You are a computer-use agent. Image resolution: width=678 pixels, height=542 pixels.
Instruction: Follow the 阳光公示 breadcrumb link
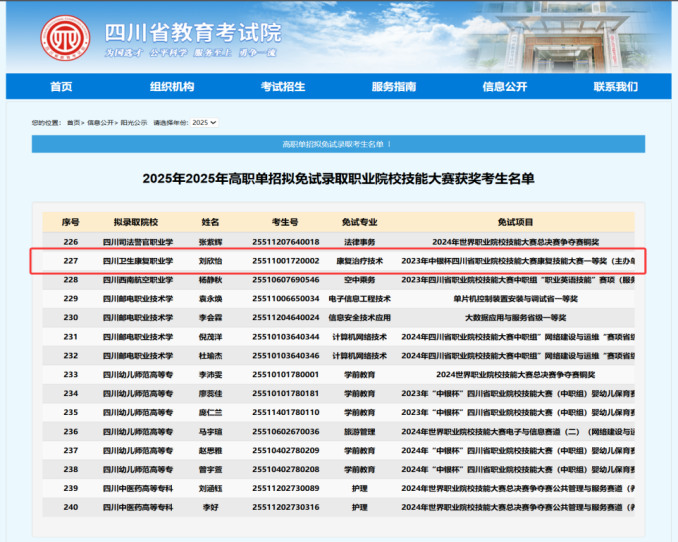tap(134, 123)
